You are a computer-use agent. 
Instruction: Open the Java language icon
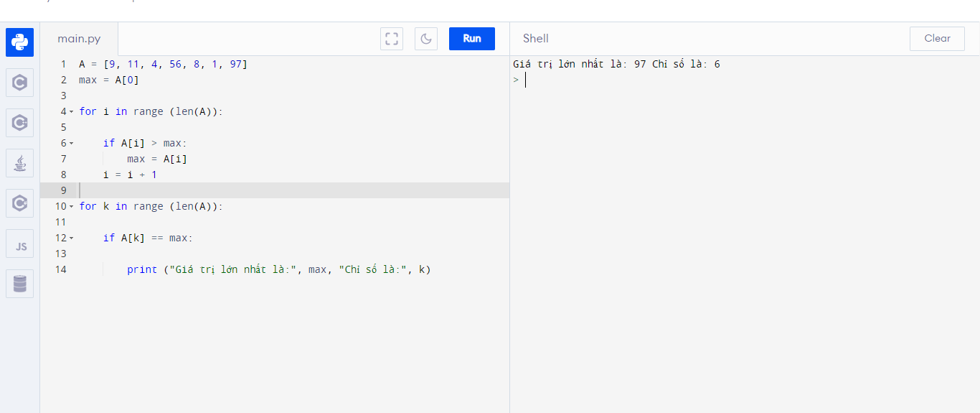tap(20, 163)
